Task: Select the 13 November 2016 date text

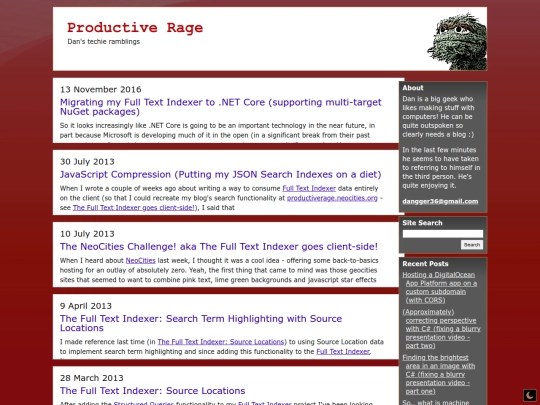Action: pos(101,90)
